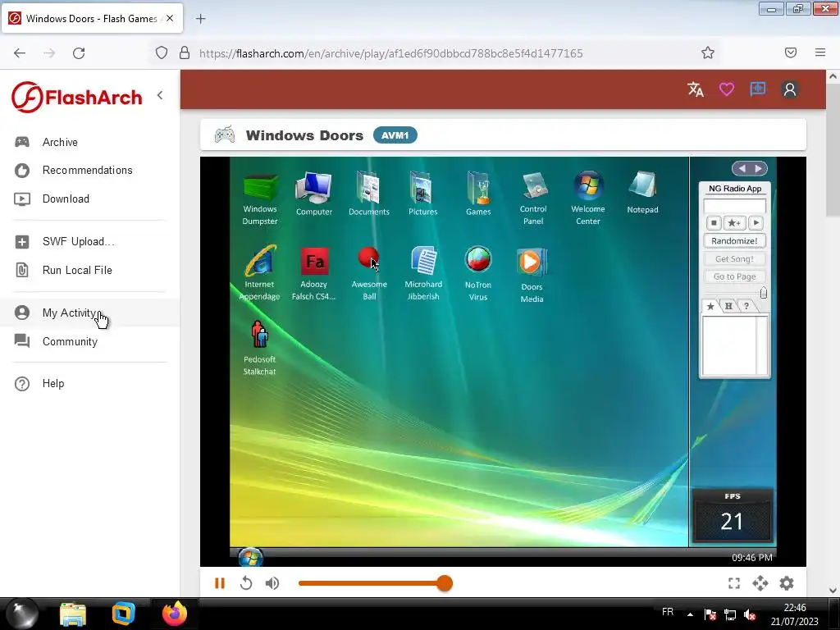This screenshot has width=840, height=630.
Task: Click the gadget sidebar left arrow
Action: [742, 169]
